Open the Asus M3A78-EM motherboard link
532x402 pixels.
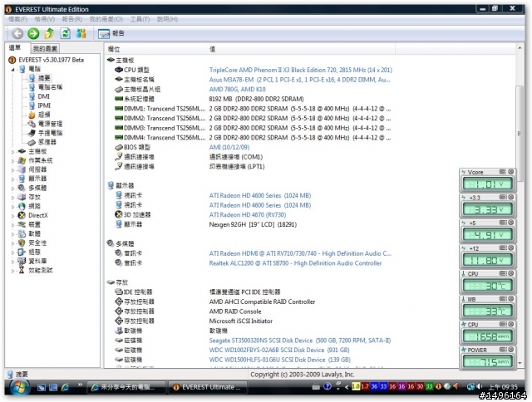(299, 80)
